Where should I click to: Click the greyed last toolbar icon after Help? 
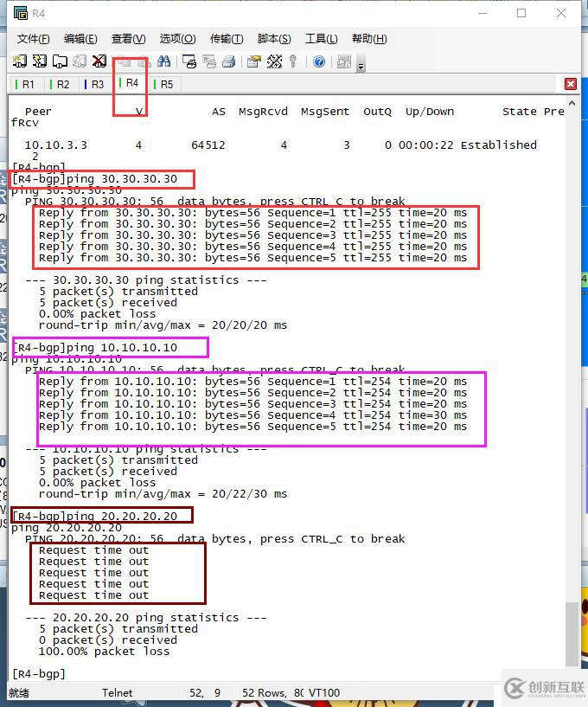(344, 61)
